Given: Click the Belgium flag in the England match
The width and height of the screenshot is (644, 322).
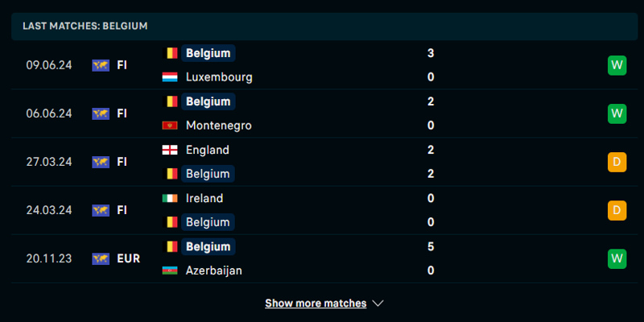Looking at the screenshot, I should tap(170, 174).
